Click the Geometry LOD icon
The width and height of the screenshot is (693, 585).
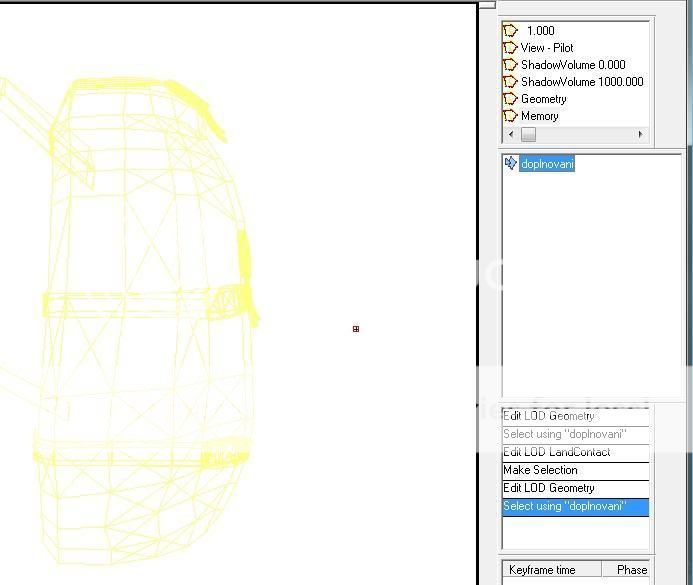510,99
